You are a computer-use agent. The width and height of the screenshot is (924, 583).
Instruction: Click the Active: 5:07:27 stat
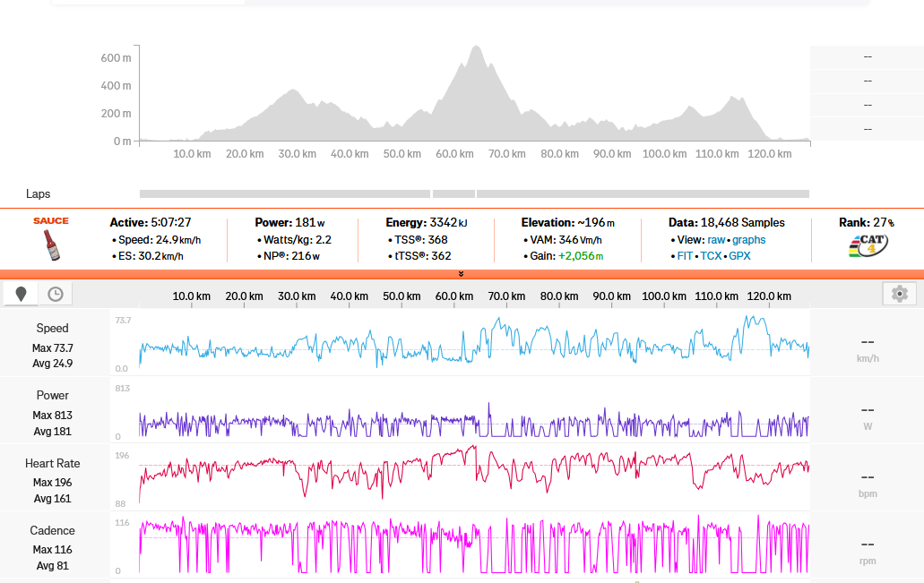[151, 223]
